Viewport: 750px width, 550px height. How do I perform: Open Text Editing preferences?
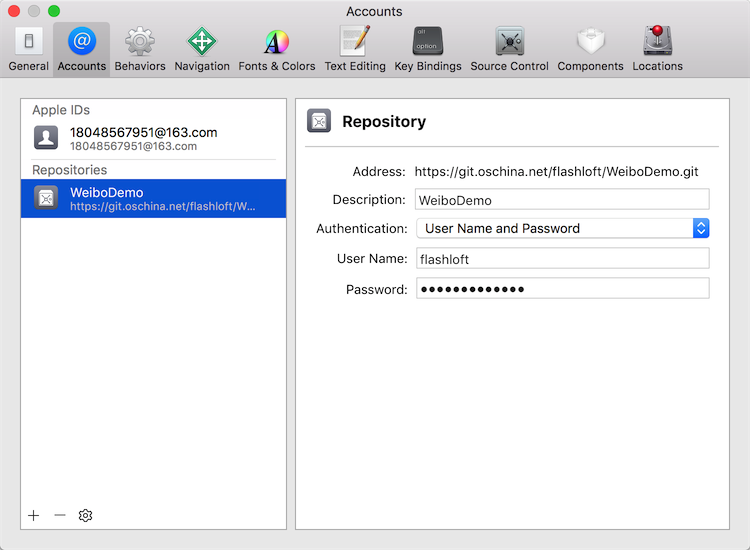click(x=355, y=49)
